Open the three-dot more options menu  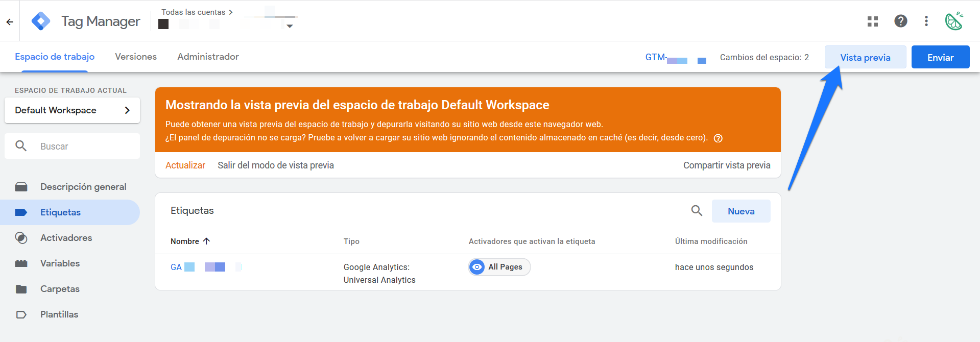[926, 21]
